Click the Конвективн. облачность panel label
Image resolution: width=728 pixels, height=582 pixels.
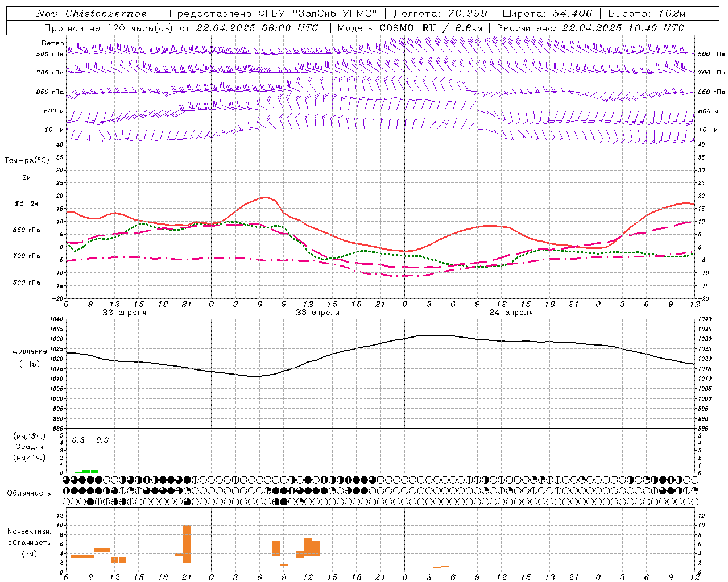point(30,537)
